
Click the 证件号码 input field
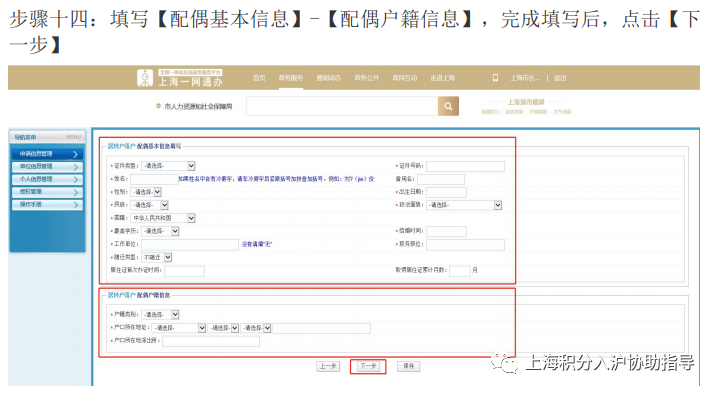[x=466, y=166]
